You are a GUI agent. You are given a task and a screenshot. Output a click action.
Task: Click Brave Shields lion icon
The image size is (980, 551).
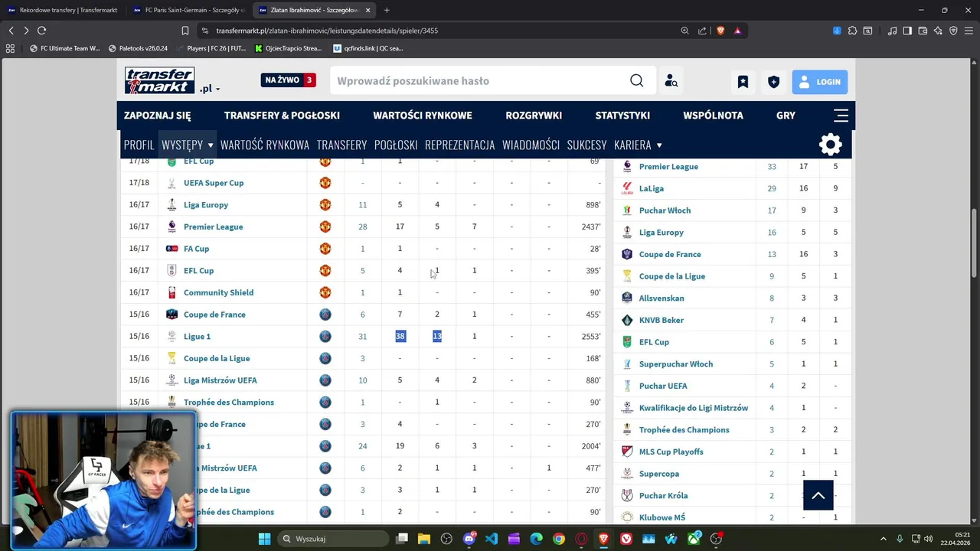tap(720, 31)
